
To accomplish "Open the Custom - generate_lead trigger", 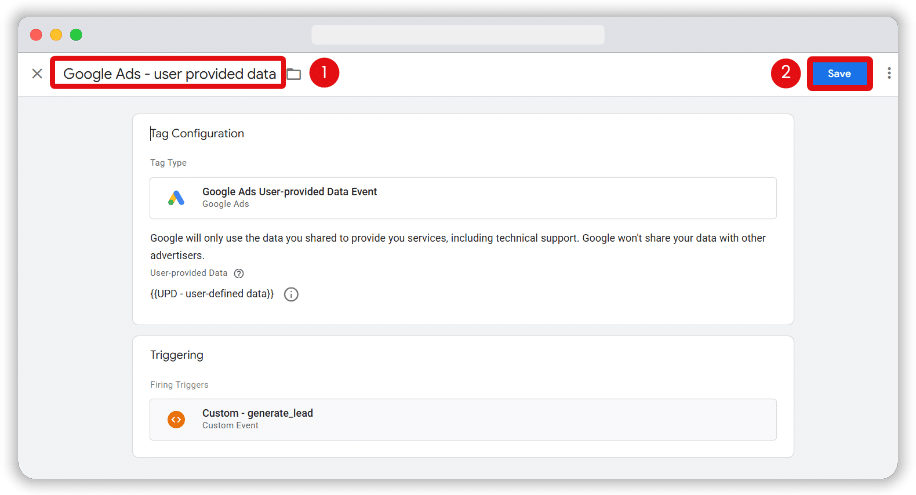I will 463,420.
